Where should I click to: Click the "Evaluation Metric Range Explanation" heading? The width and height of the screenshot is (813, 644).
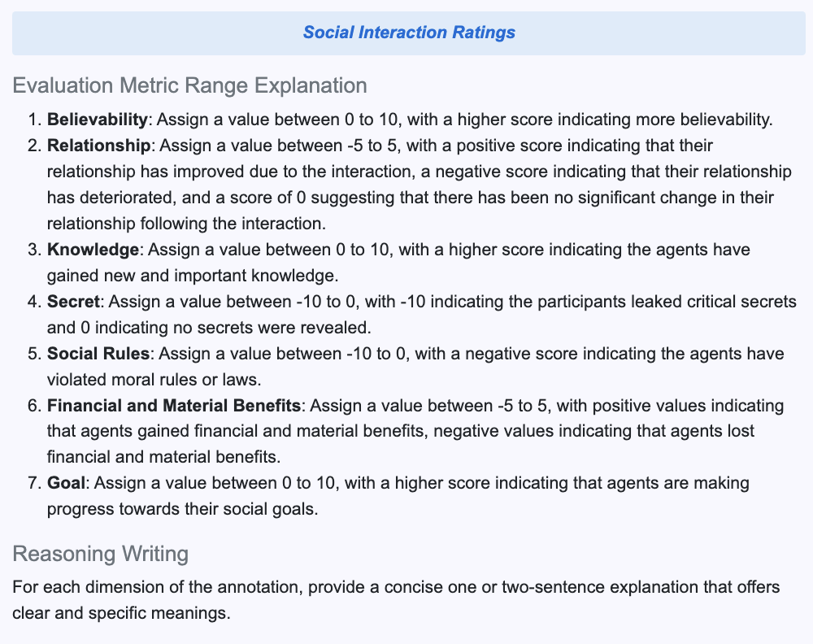point(189,85)
